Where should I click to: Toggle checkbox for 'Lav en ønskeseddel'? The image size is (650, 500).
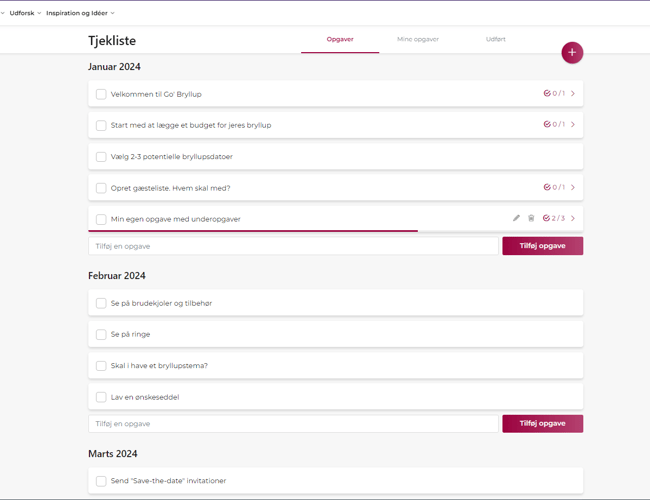click(101, 397)
